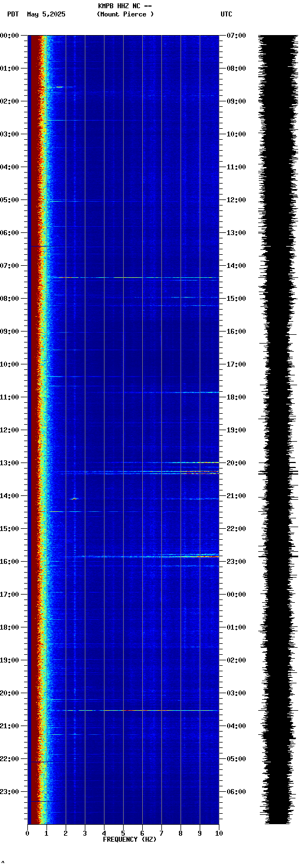Click the 20:00 UTC time label on the right axis
This screenshot has width=302, height=868.
[x=236, y=463]
